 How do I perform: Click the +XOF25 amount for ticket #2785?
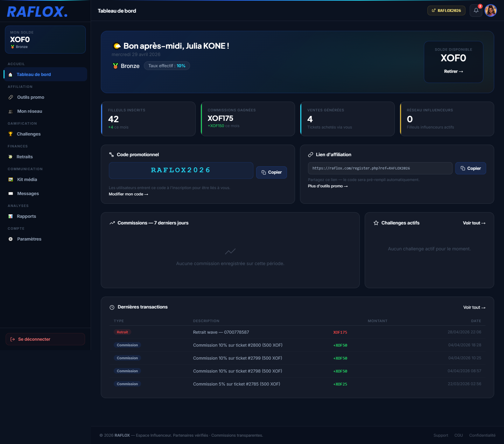pos(340,384)
